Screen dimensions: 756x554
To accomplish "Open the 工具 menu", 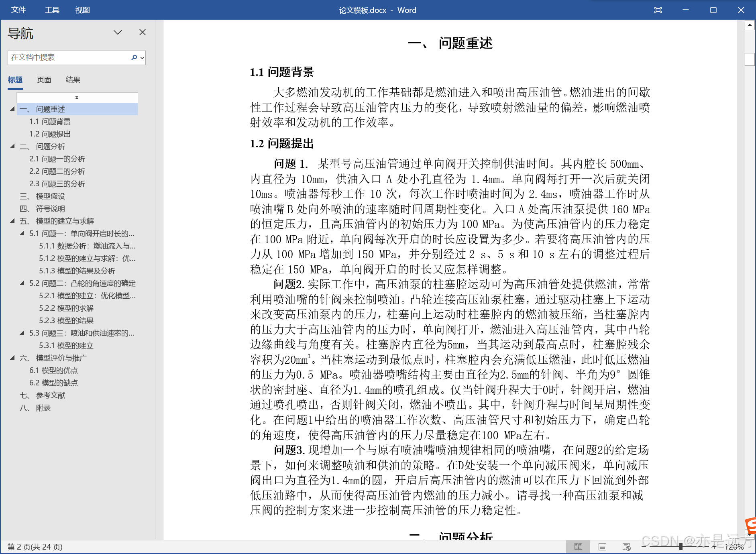I will point(52,10).
